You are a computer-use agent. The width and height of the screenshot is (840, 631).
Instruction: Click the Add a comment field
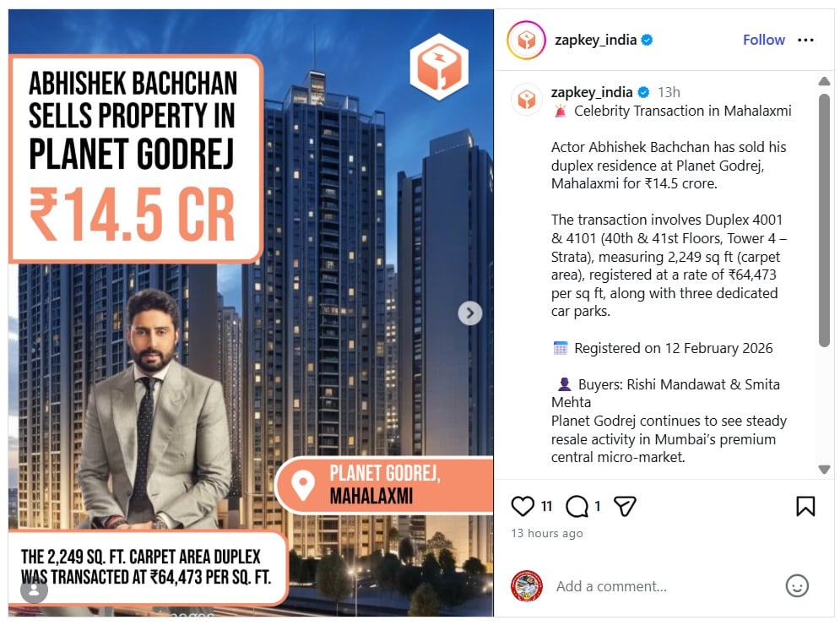click(664, 586)
